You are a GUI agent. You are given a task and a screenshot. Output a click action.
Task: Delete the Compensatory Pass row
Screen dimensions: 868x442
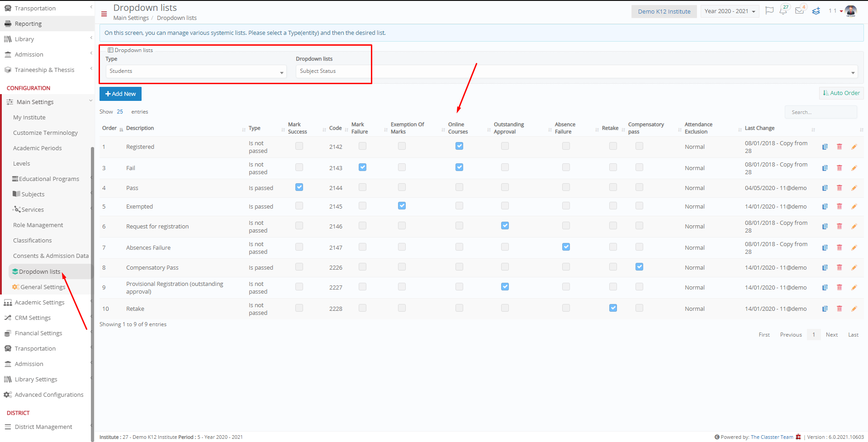click(x=840, y=267)
